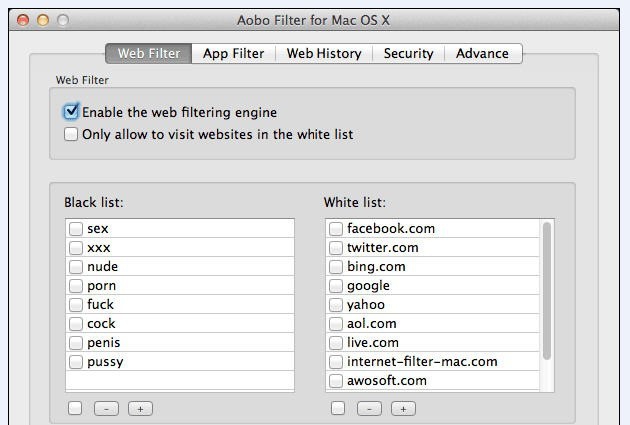Click the black list plus button
630x425 pixels.
coord(139,408)
